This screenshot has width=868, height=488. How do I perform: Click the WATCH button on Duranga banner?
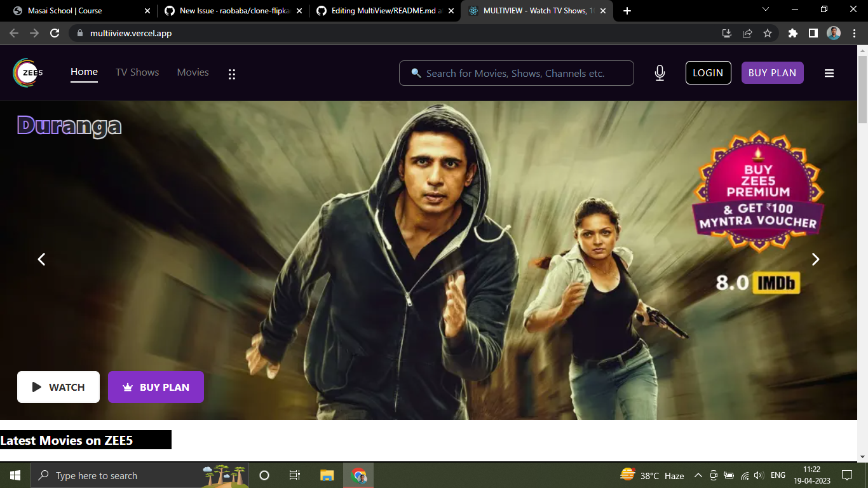pyautogui.click(x=58, y=386)
